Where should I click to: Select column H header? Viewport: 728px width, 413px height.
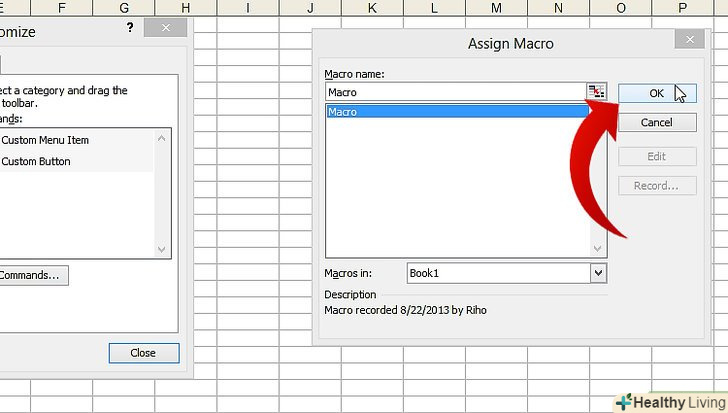point(186,7)
